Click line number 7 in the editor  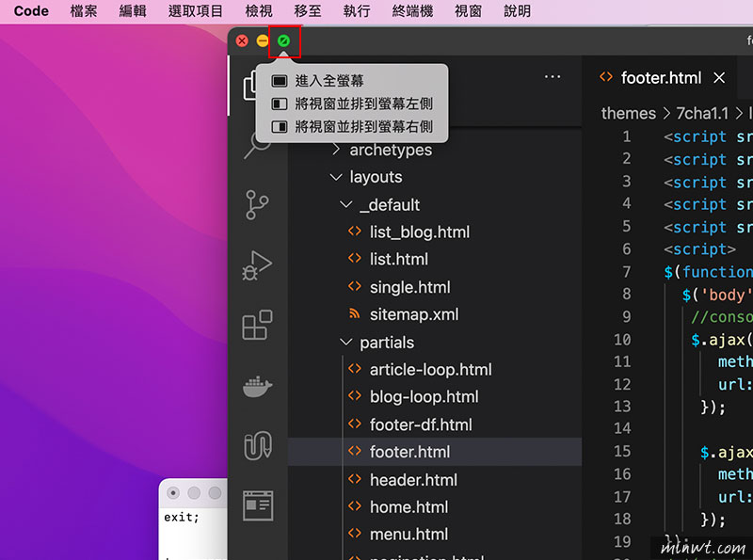coord(626,272)
